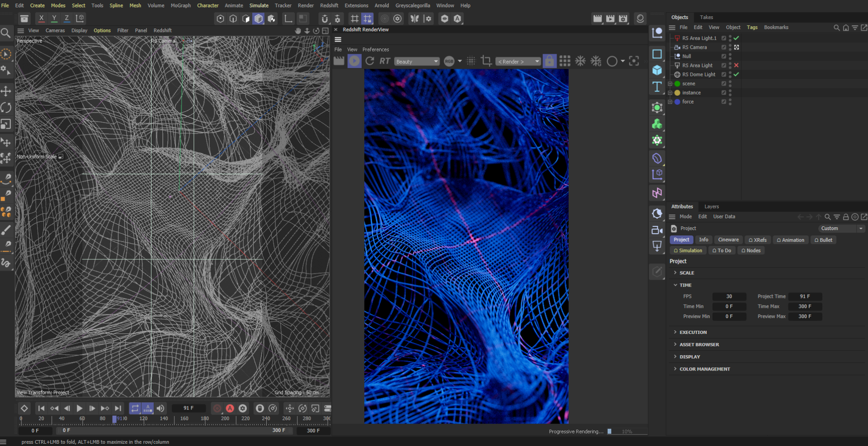Switch to the Takes tab
Screen dimensions: 868x446
(706, 17)
